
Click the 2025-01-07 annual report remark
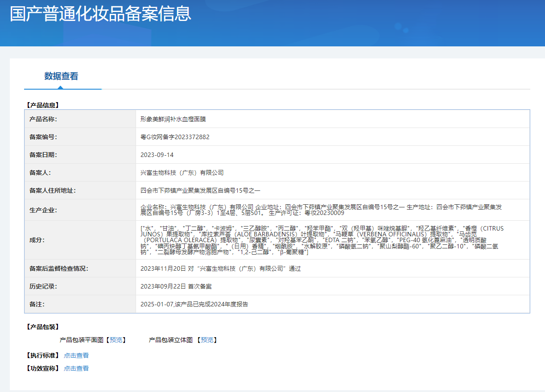pyautogui.click(x=194, y=304)
